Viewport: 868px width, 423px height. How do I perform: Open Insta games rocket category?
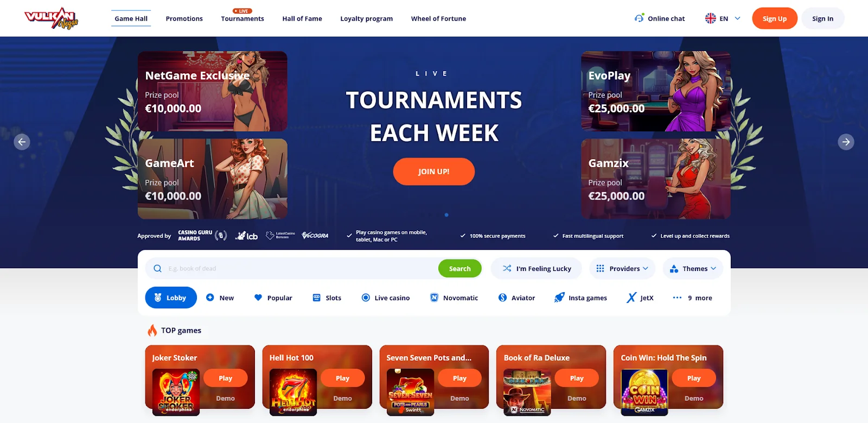tap(580, 298)
